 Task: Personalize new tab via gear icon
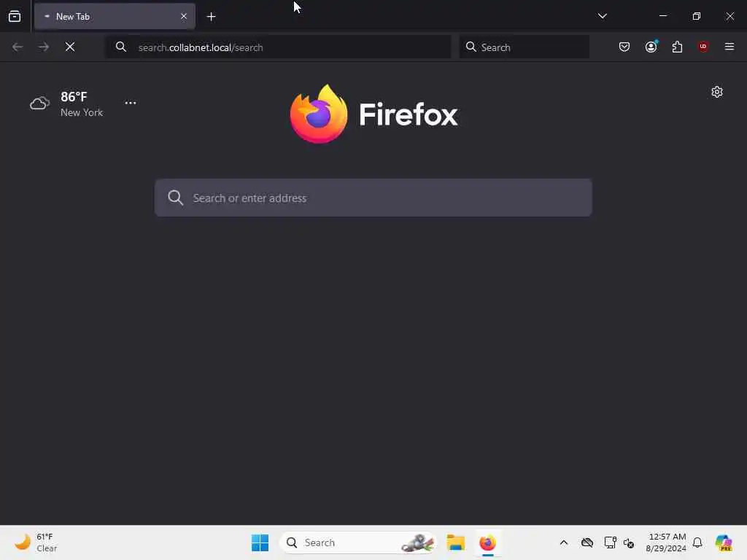coord(717,92)
